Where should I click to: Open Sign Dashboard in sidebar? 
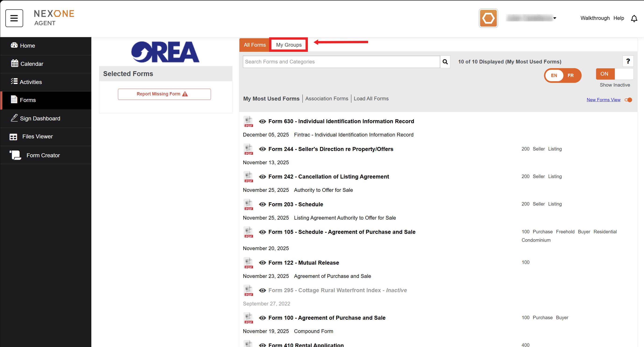point(40,118)
